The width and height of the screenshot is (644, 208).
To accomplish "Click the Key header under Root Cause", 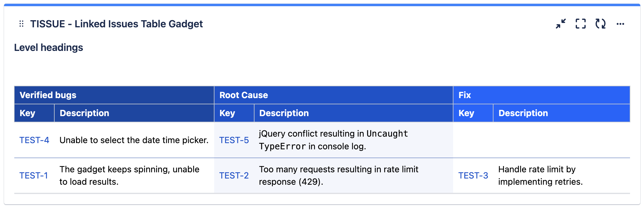I will point(227,113).
